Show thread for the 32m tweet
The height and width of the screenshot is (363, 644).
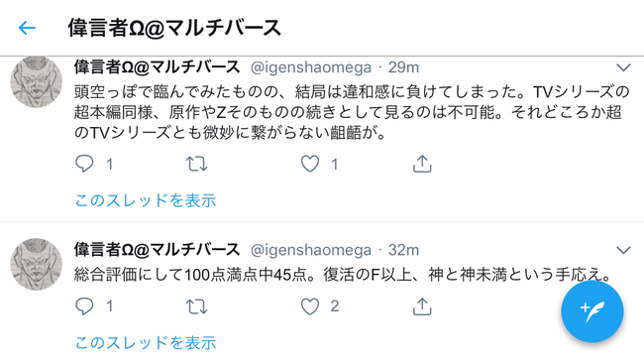point(146,342)
